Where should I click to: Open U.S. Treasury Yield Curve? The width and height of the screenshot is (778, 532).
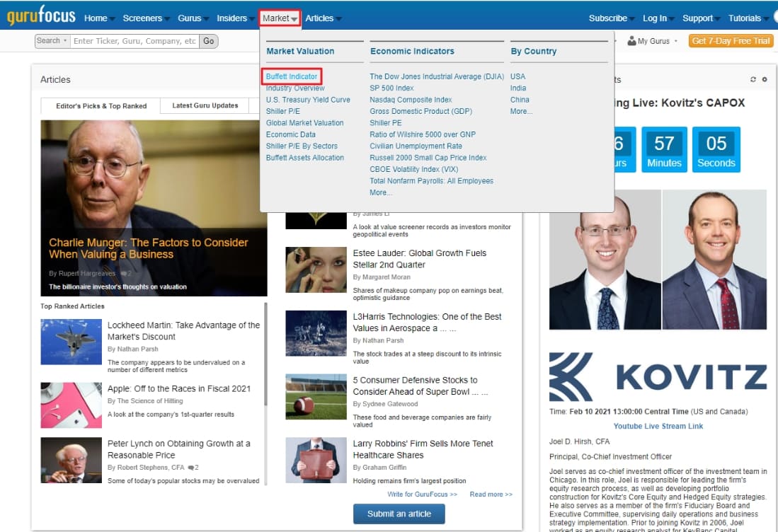[308, 100]
